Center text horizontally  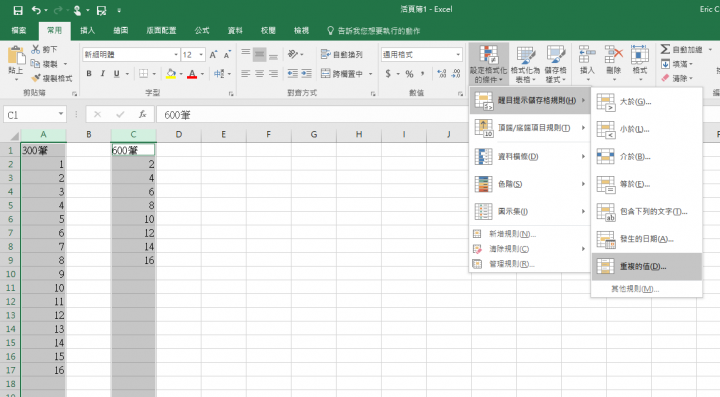point(259,73)
